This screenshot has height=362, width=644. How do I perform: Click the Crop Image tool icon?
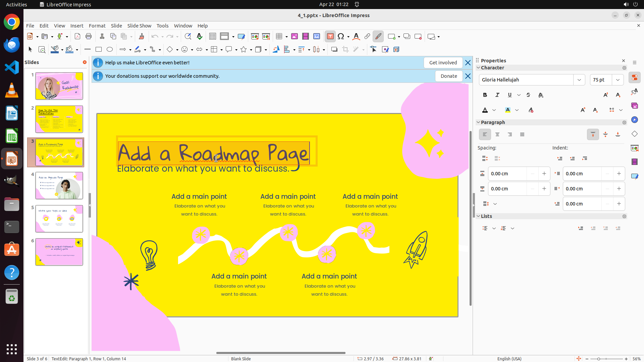(x=345, y=50)
